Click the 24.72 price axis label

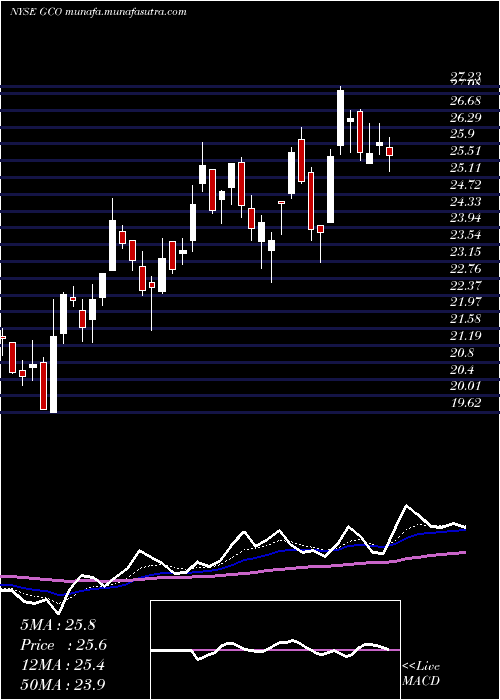pos(465,185)
